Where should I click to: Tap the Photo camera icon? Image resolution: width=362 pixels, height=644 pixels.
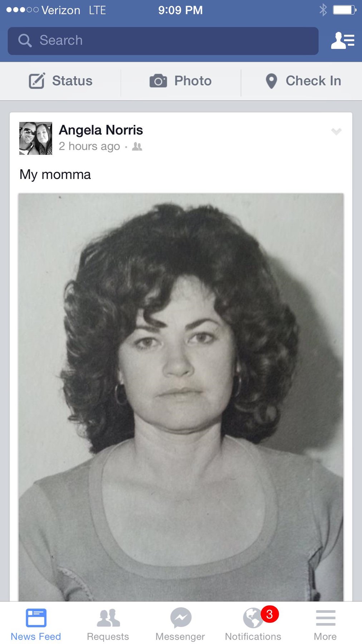158,81
